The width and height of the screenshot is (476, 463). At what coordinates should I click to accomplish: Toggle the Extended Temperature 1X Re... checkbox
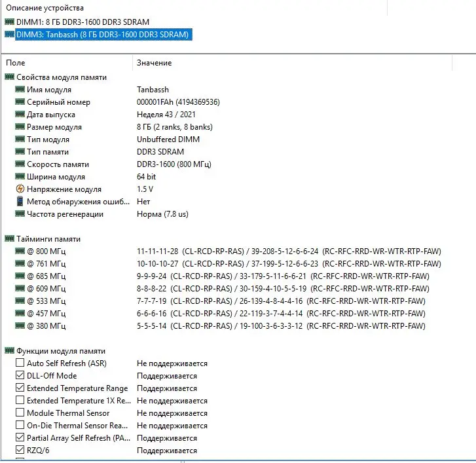pos(20,400)
